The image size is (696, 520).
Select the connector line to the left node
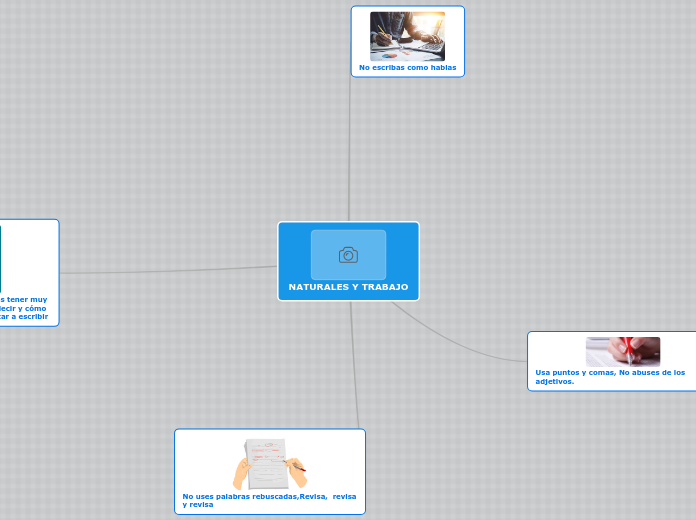(170, 271)
